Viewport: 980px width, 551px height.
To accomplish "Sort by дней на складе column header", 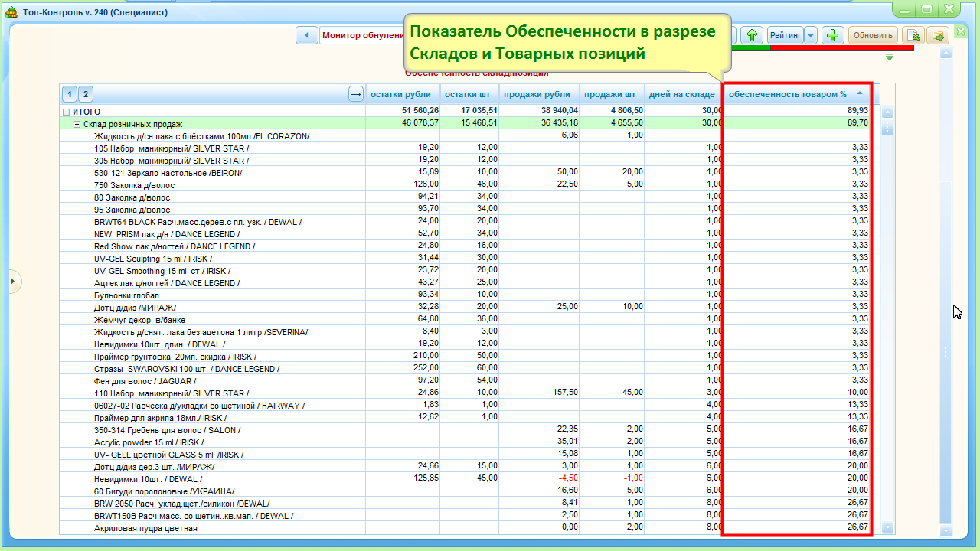I will tap(682, 94).
